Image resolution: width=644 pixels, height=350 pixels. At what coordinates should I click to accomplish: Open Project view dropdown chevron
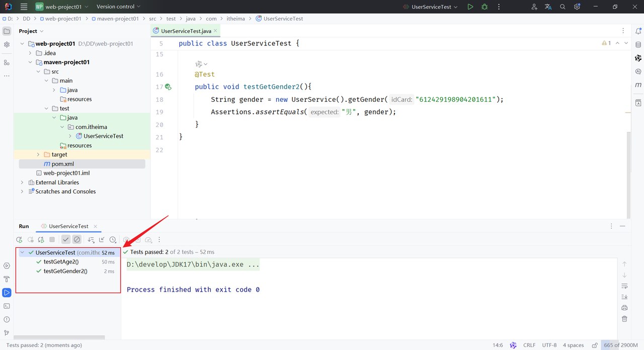click(42, 31)
